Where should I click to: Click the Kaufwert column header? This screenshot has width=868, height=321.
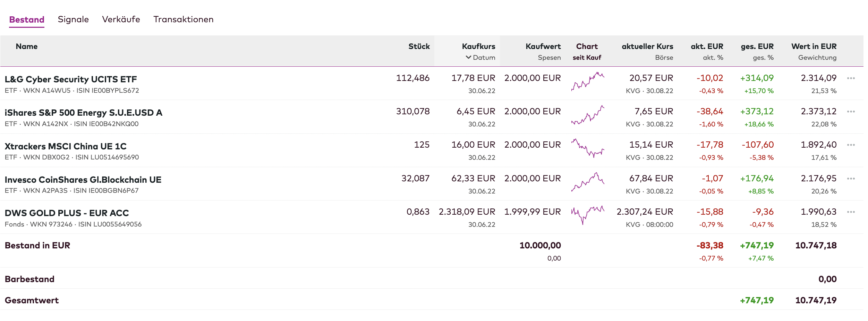(543, 46)
